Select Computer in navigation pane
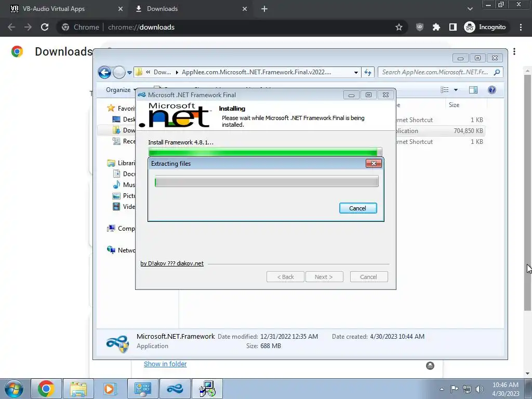Image resolution: width=532 pixels, height=399 pixels. click(122, 229)
